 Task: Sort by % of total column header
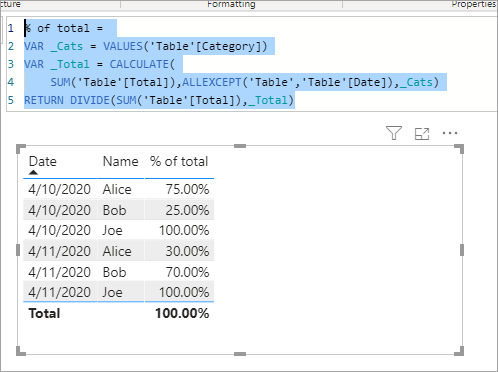coord(179,161)
